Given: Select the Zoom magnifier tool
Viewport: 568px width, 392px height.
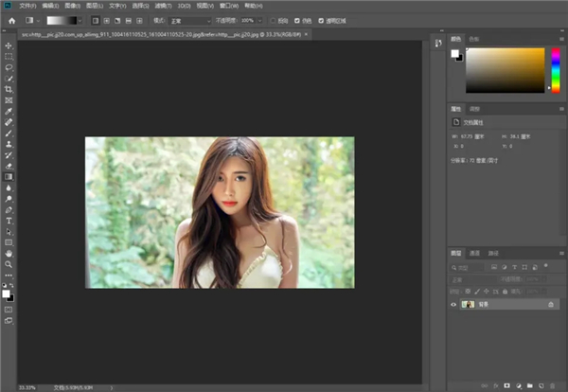Looking at the screenshot, I should click(9, 264).
